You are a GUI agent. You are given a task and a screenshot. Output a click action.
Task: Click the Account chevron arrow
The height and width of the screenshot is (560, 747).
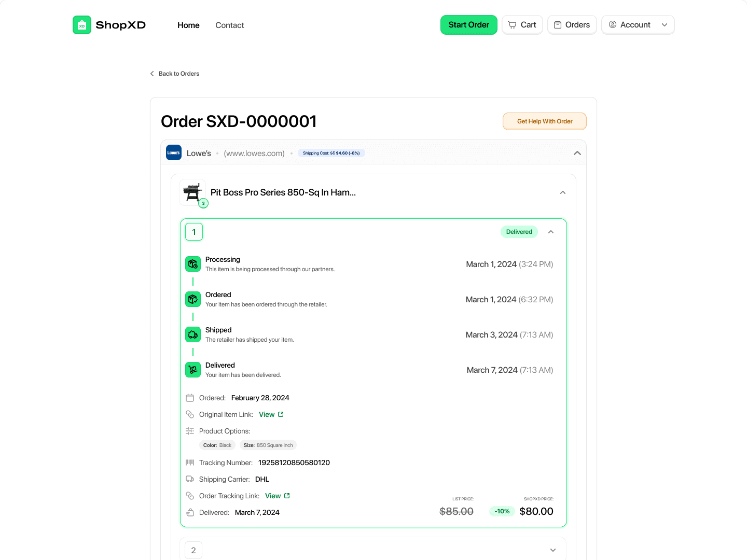pyautogui.click(x=665, y=25)
